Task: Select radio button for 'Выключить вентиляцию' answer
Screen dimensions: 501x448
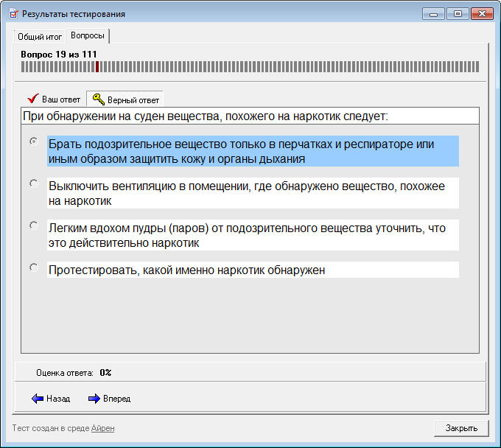Action: click(33, 183)
